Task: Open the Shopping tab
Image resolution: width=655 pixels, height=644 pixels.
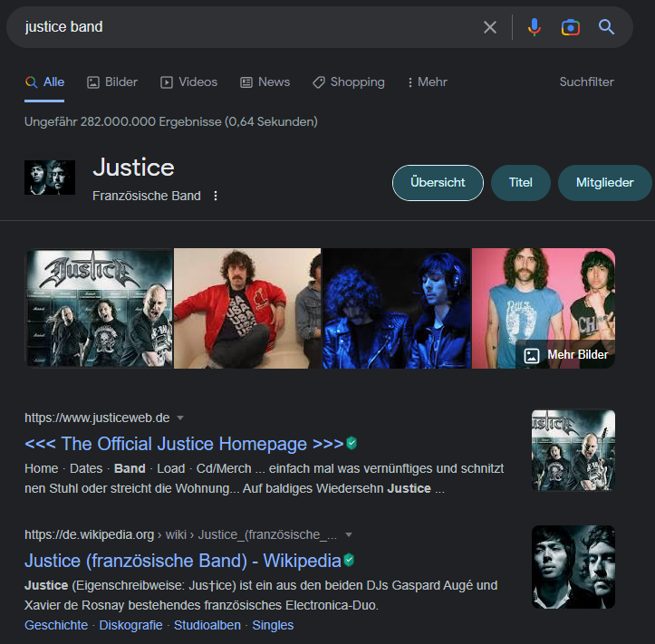Action: click(349, 82)
